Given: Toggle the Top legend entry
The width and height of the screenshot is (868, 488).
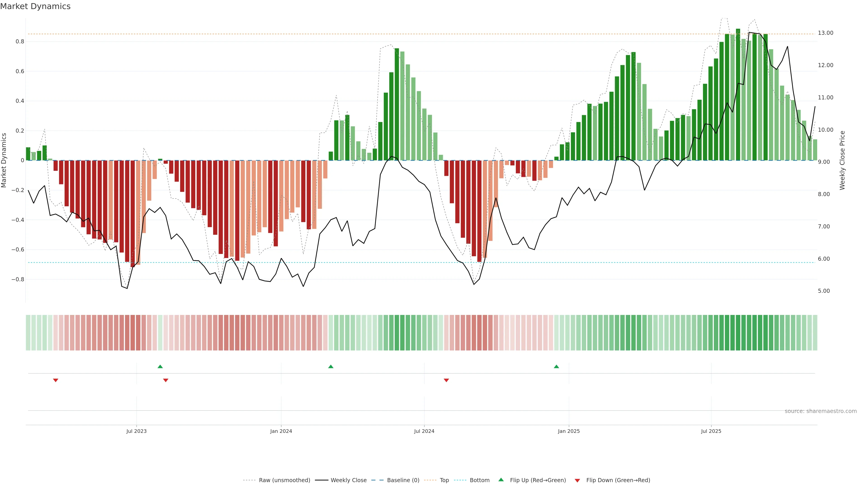Looking at the screenshot, I should (444, 480).
